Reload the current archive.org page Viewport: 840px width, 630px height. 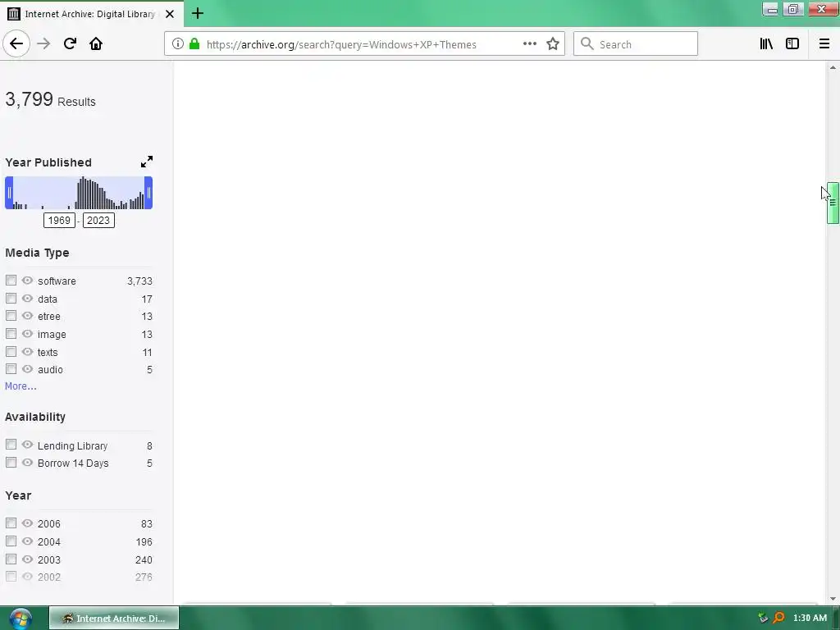[70, 44]
